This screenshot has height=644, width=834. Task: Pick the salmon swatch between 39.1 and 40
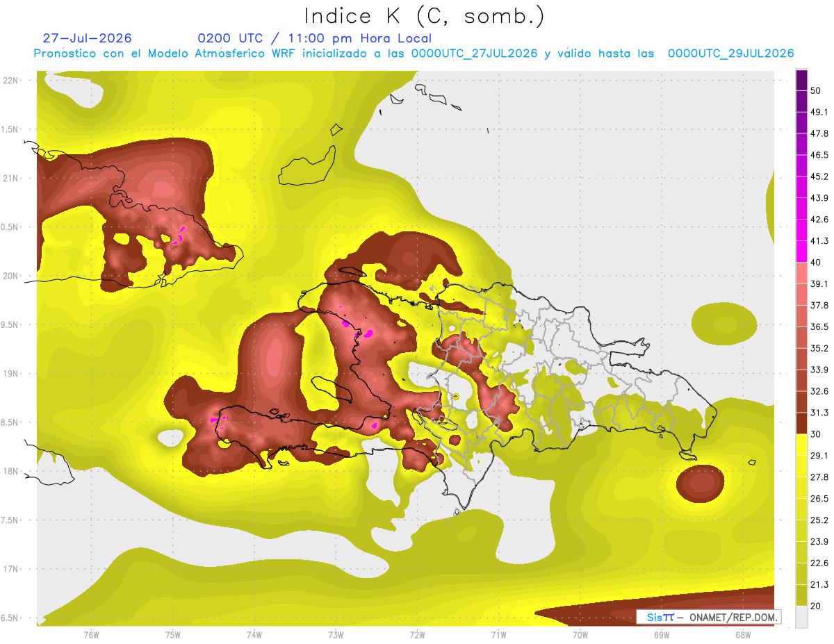coord(801,273)
